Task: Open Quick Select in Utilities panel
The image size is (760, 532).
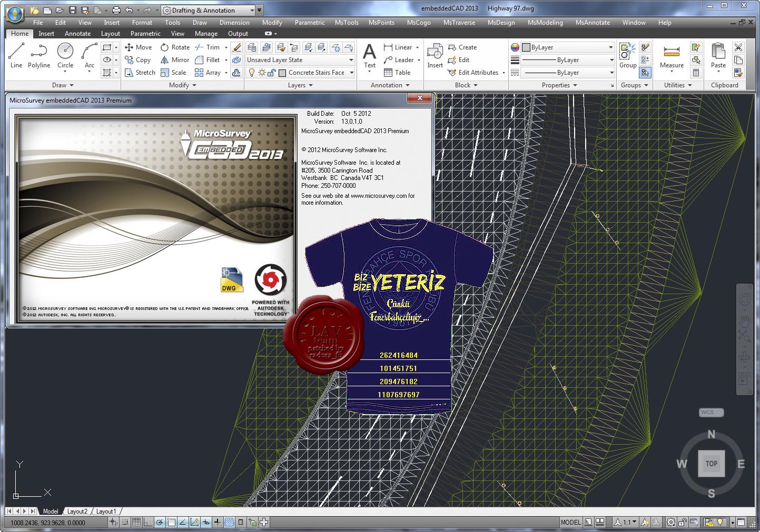Action: [696, 47]
